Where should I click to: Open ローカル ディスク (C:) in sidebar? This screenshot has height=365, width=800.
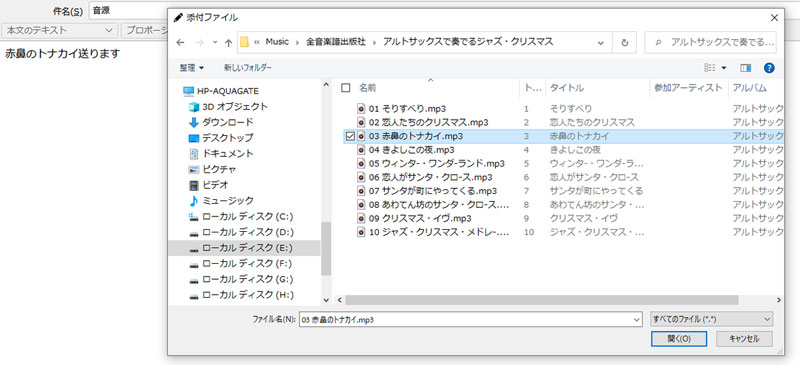247,216
